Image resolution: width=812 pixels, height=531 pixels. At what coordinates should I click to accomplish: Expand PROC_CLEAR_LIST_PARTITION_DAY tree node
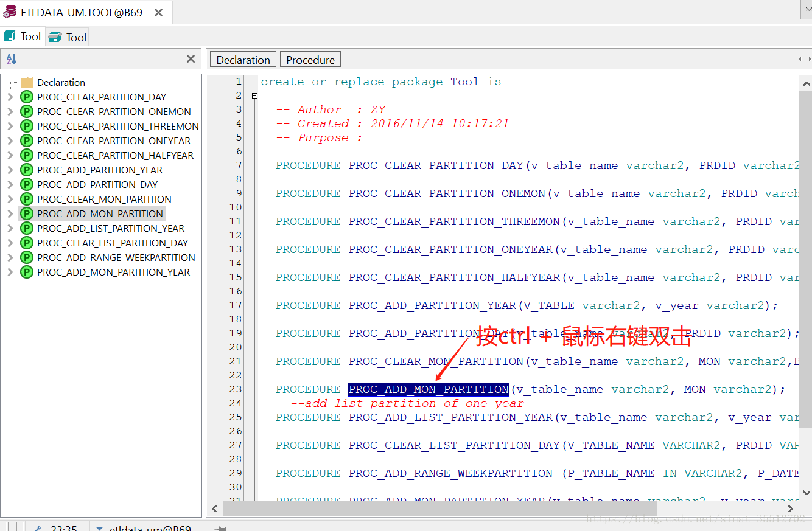click(x=10, y=243)
